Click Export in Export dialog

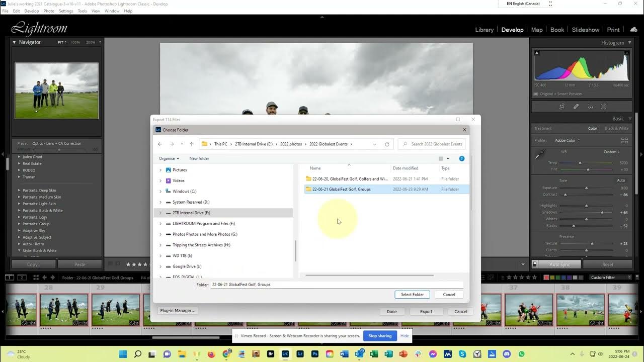(426, 311)
